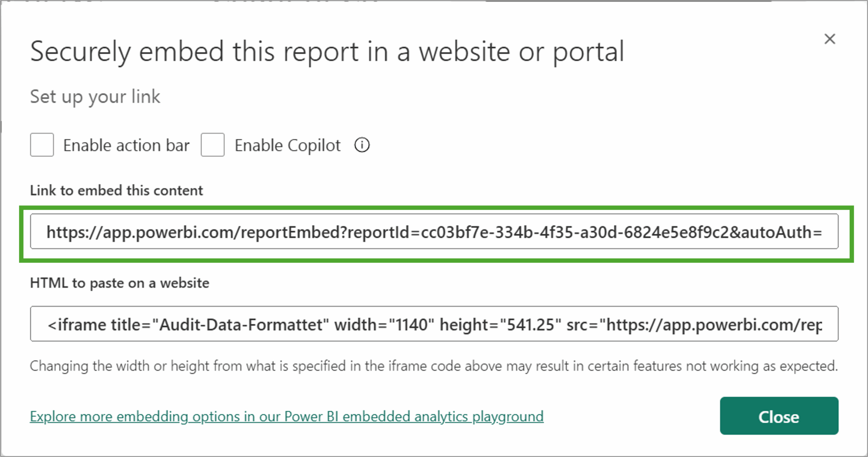Tick the Enable Copilot checkbox
This screenshot has width=868, height=457.
click(213, 145)
